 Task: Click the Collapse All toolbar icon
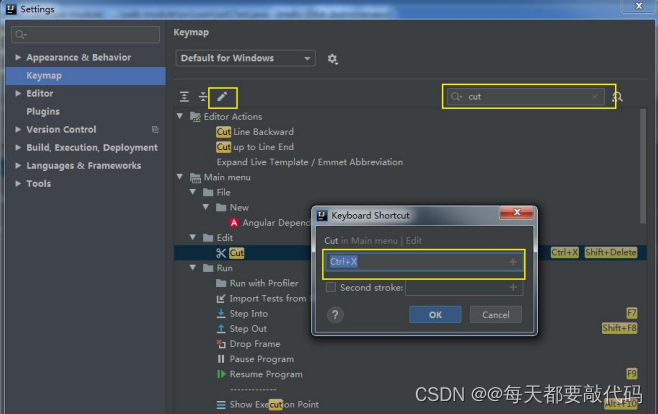[203, 97]
